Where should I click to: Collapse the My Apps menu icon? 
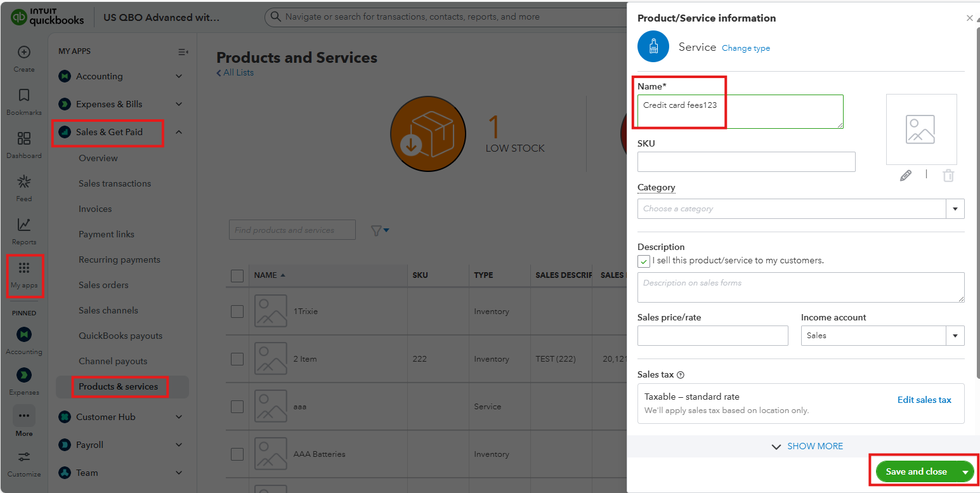[183, 52]
